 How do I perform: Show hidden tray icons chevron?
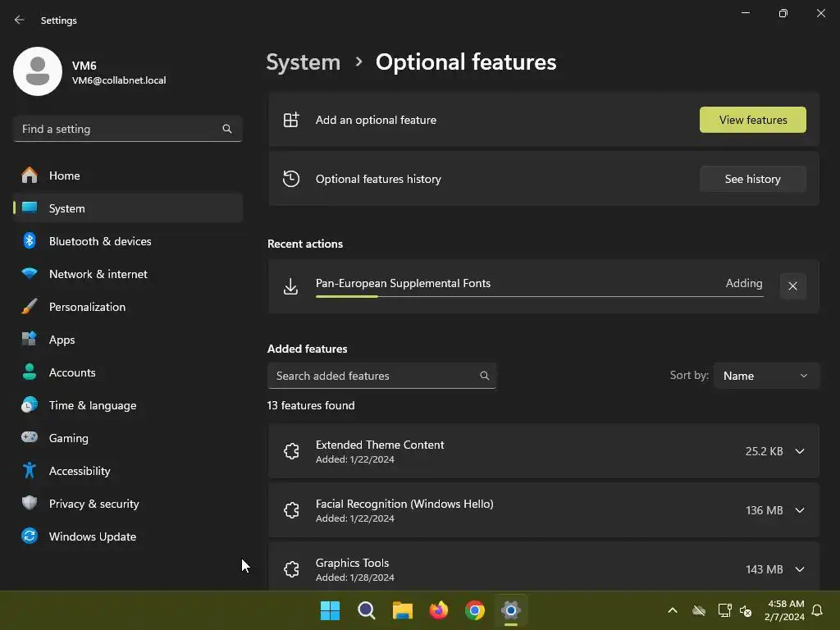pyautogui.click(x=673, y=610)
